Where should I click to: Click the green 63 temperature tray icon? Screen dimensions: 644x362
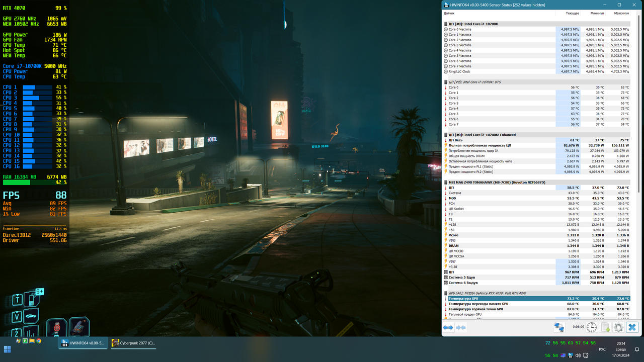(x=571, y=343)
